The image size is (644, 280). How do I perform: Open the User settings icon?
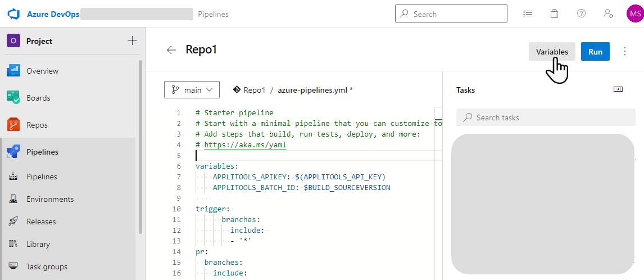click(608, 13)
